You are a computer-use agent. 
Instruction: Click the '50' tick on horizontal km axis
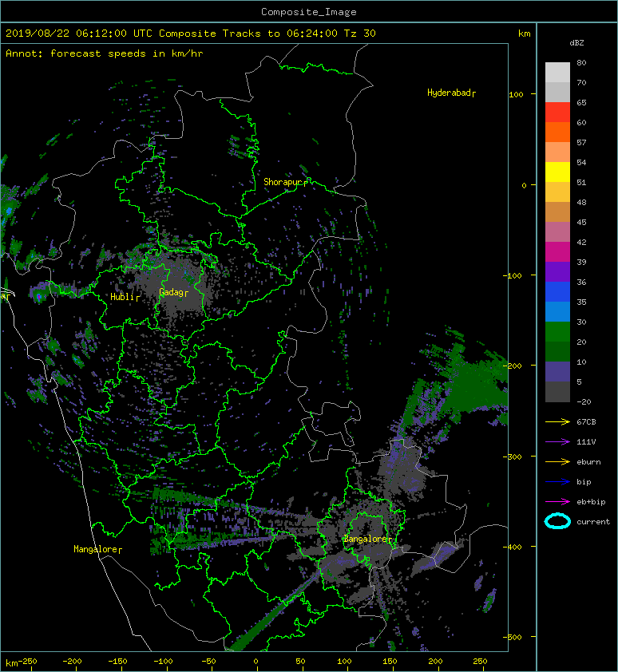click(300, 662)
